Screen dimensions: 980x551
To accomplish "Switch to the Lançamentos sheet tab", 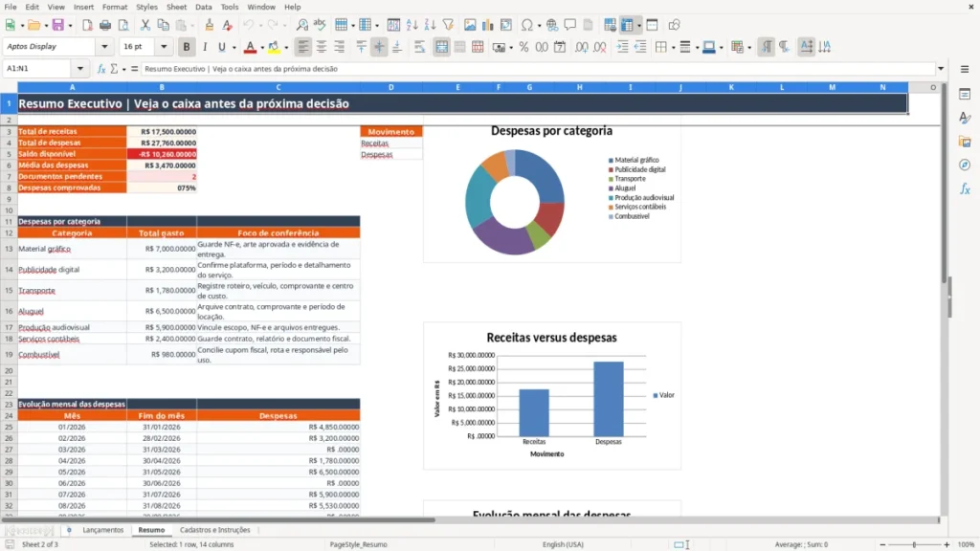I will pyautogui.click(x=103, y=530).
